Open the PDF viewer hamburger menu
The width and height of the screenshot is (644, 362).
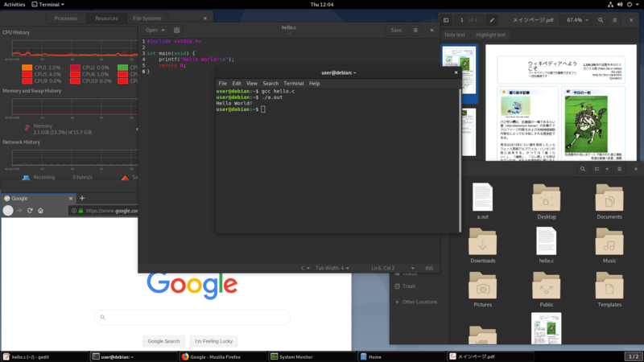(615, 20)
